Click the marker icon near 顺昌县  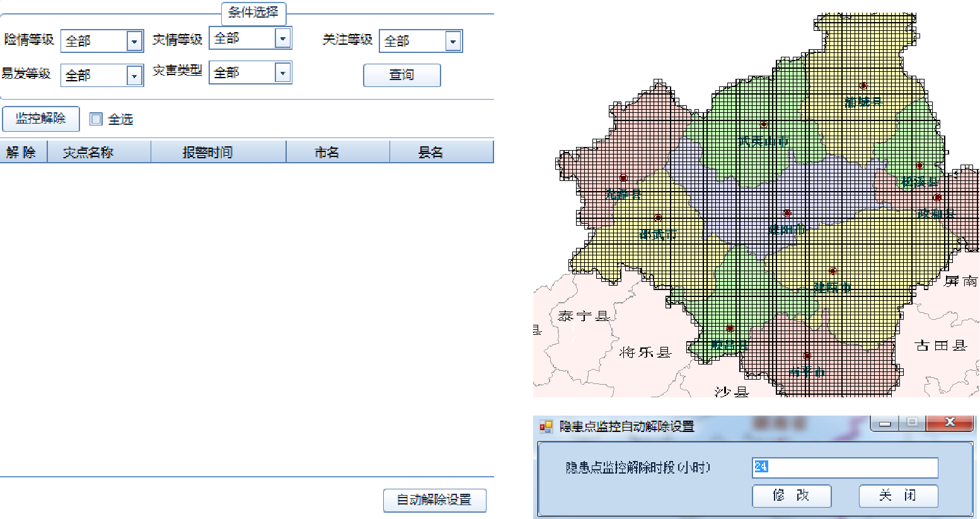pos(730,327)
